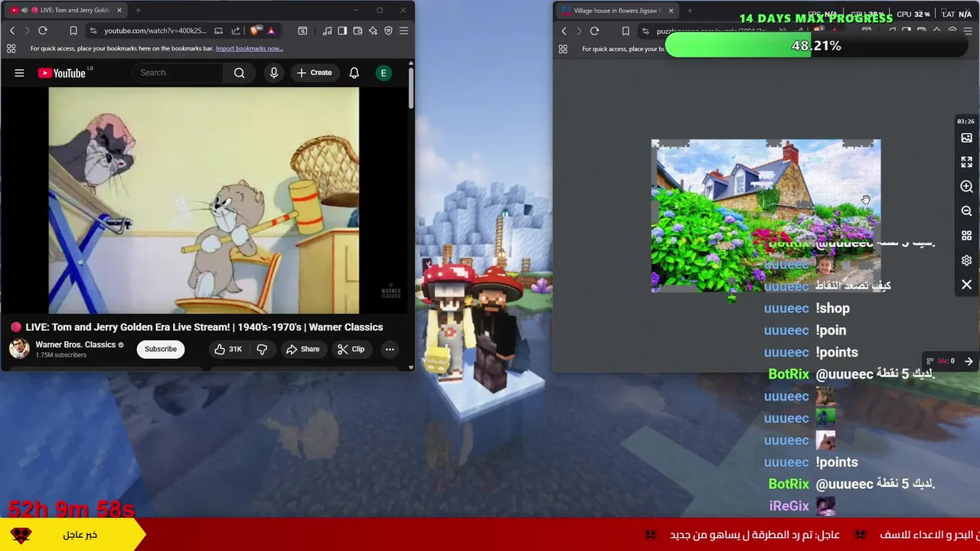This screenshot has width=980, height=551.
Task: Toggle the browser sidebar panel in YouTube window
Action: click(342, 31)
